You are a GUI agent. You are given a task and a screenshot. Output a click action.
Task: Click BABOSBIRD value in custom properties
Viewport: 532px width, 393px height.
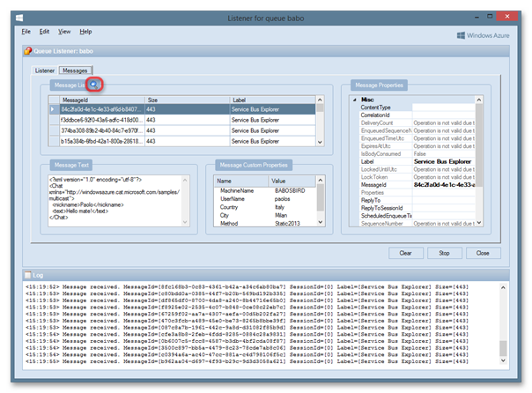(290, 190)
